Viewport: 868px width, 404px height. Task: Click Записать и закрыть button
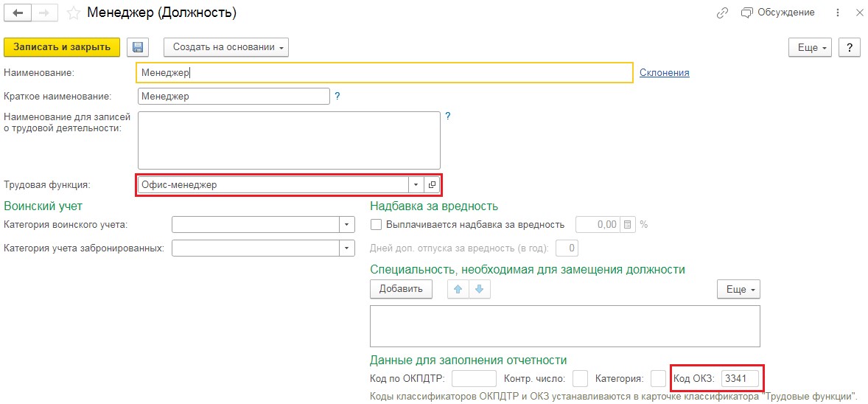[x=62, y=47]
